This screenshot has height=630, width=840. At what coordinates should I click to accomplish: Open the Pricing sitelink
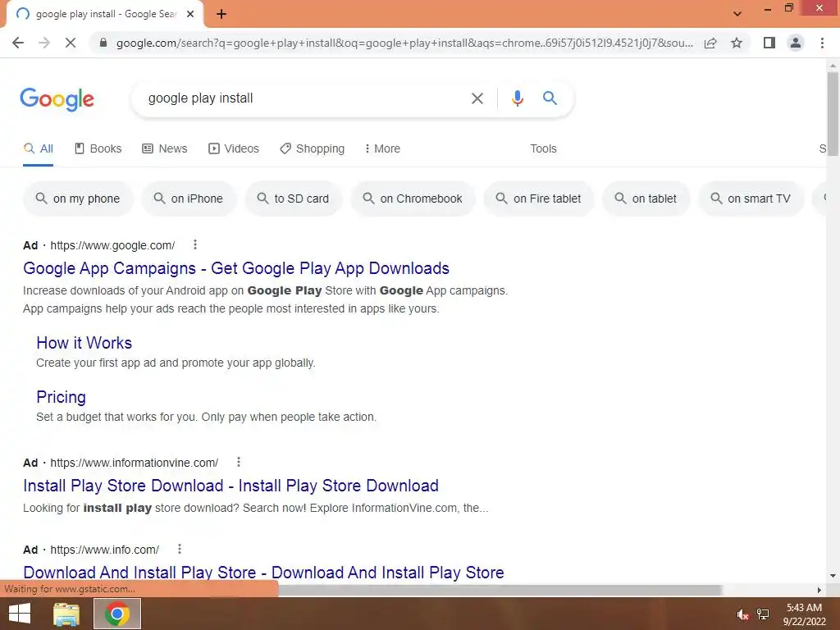point(61,397)
